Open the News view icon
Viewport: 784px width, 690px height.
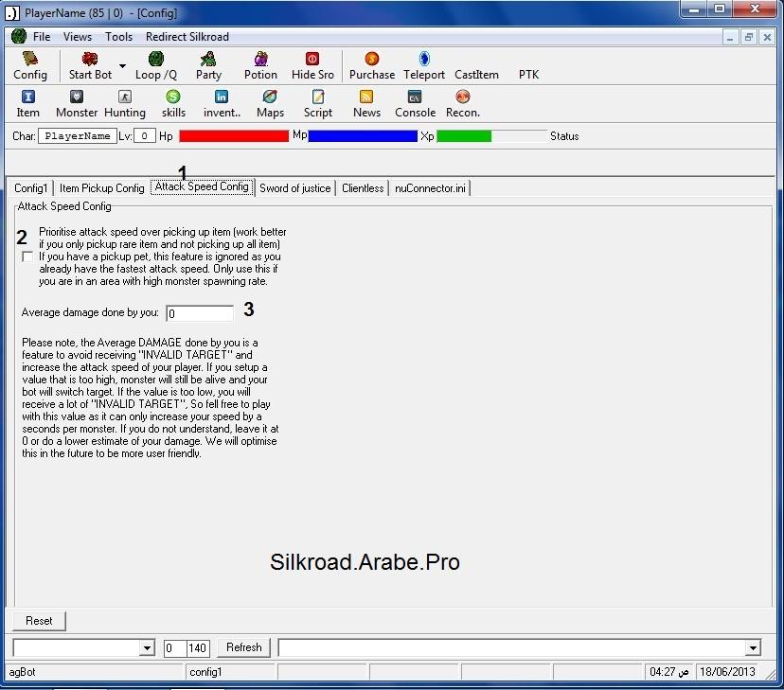(366, 104)
